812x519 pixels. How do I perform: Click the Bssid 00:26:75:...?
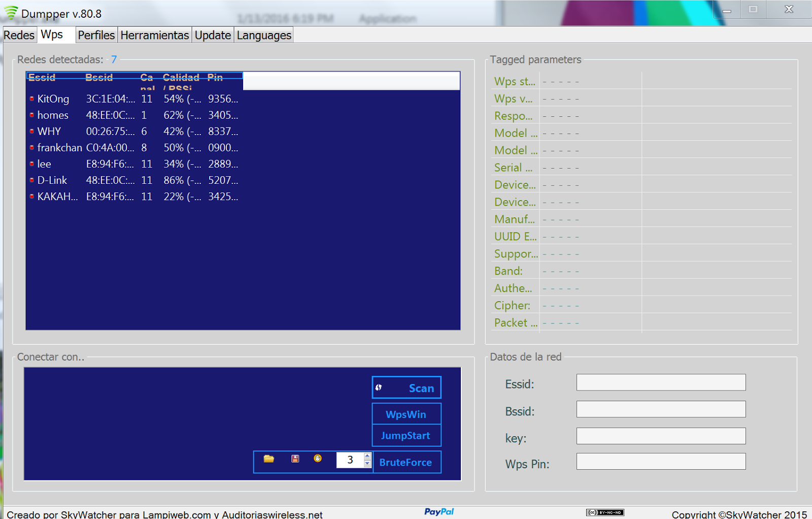110,132
